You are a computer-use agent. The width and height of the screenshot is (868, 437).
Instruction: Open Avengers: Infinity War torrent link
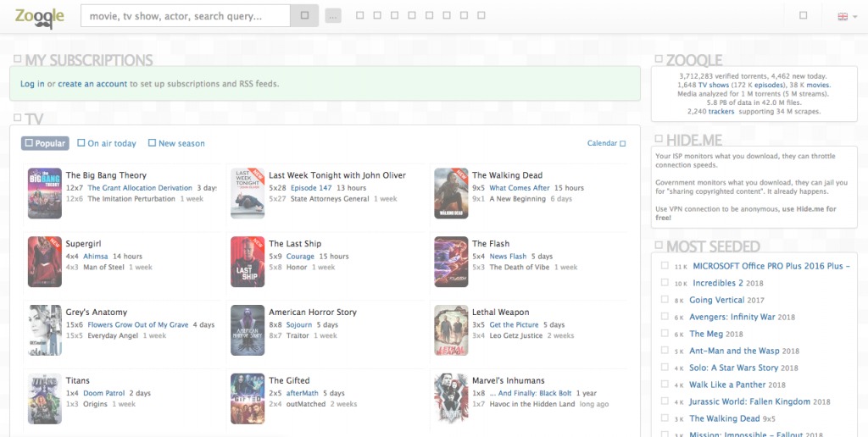point(732,318)
